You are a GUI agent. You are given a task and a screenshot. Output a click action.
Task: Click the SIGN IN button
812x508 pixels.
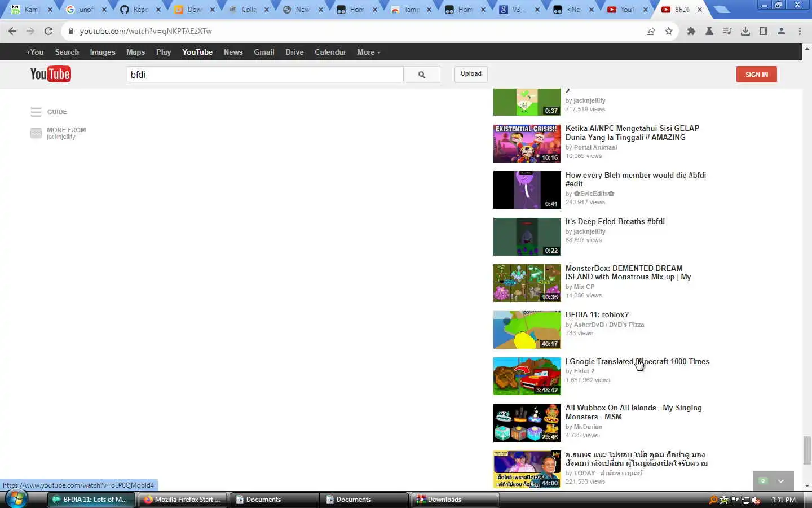click(756, 75)
